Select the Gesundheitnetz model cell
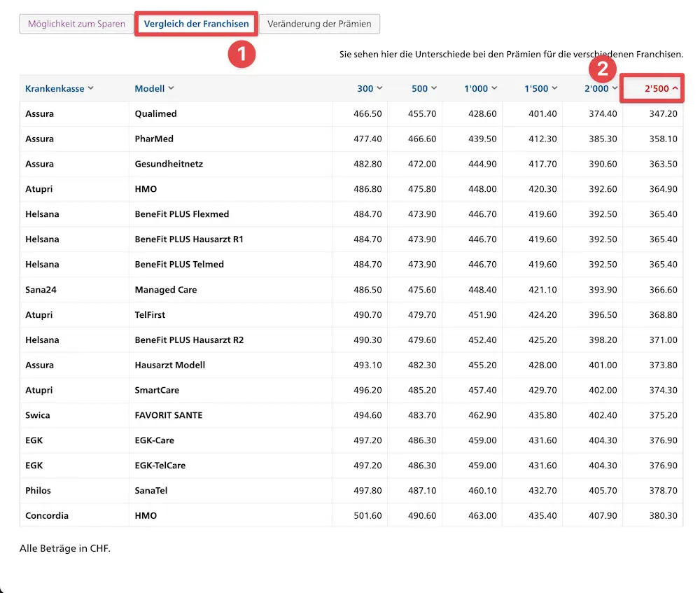This screenshot has width=700, height=593. tap(169, 163)
